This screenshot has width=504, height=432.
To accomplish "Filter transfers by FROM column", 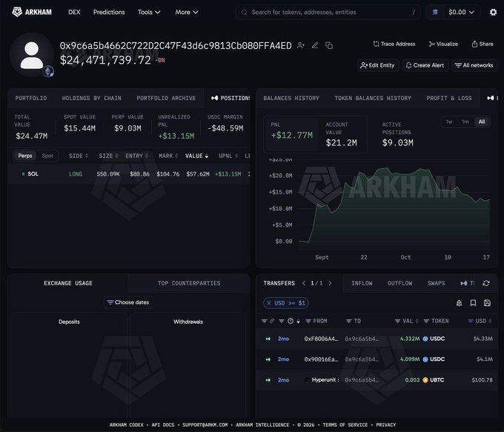I will [x=316, y=321].
